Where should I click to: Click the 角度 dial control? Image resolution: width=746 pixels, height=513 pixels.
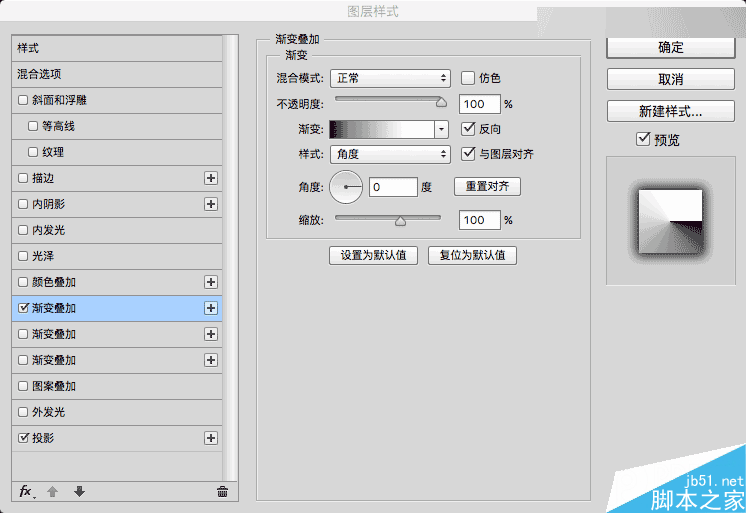point(346,187)
